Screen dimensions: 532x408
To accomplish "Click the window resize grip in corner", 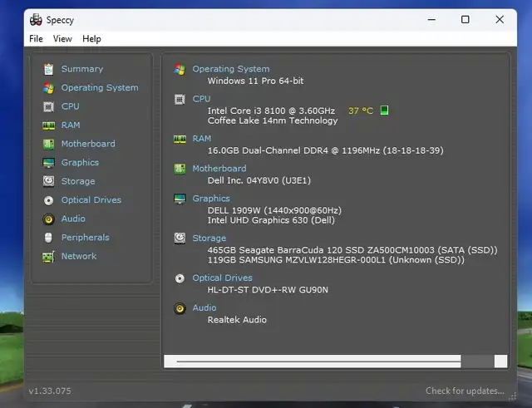I will [512, 396].
